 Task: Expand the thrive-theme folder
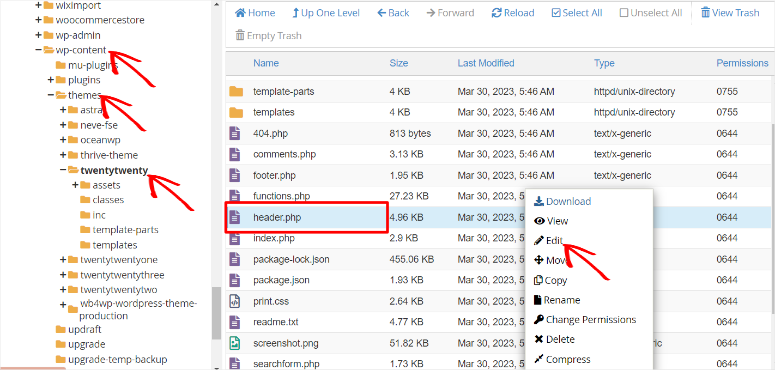point(63,155)
